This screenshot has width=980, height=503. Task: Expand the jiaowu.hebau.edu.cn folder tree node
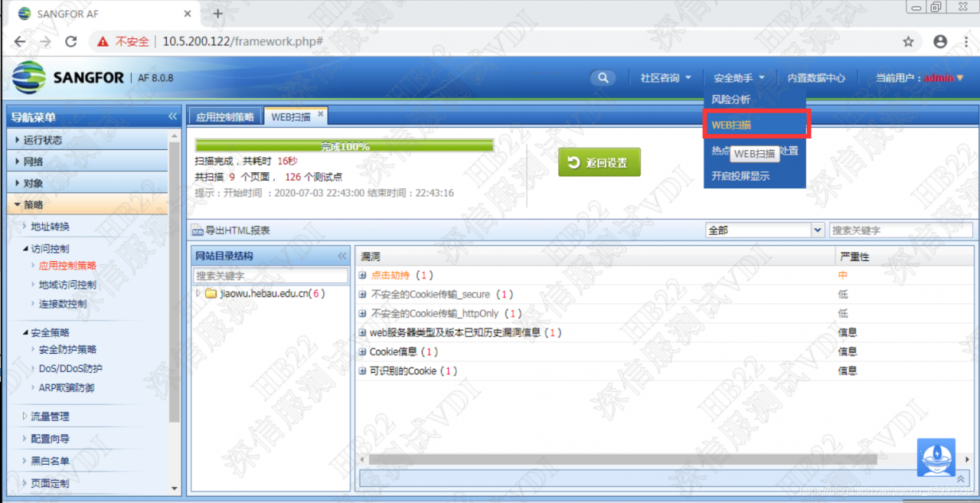[199, 293]
